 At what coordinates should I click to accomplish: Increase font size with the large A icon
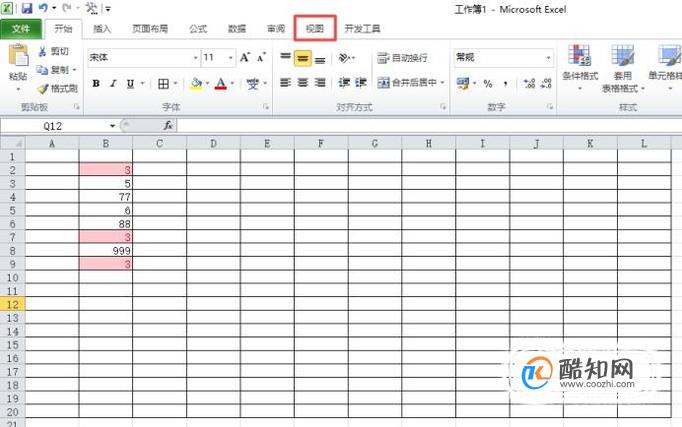tap(245, 57)
